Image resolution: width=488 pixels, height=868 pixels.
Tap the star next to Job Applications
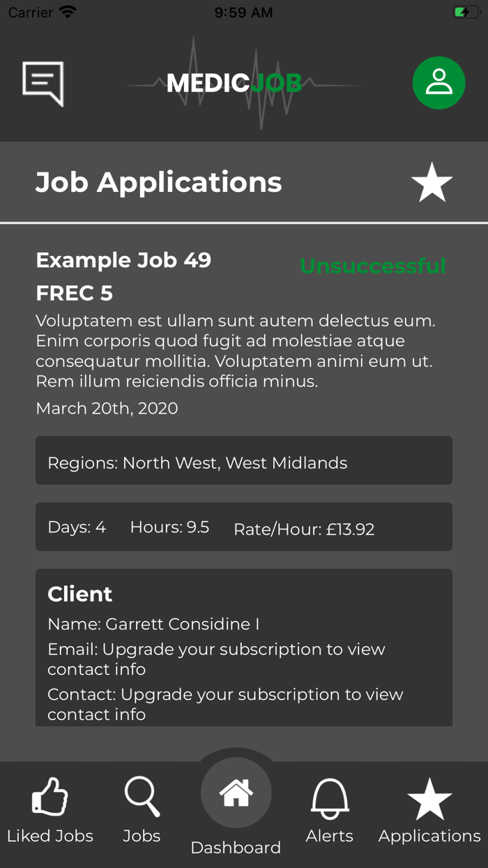click(x=432, y=181)
